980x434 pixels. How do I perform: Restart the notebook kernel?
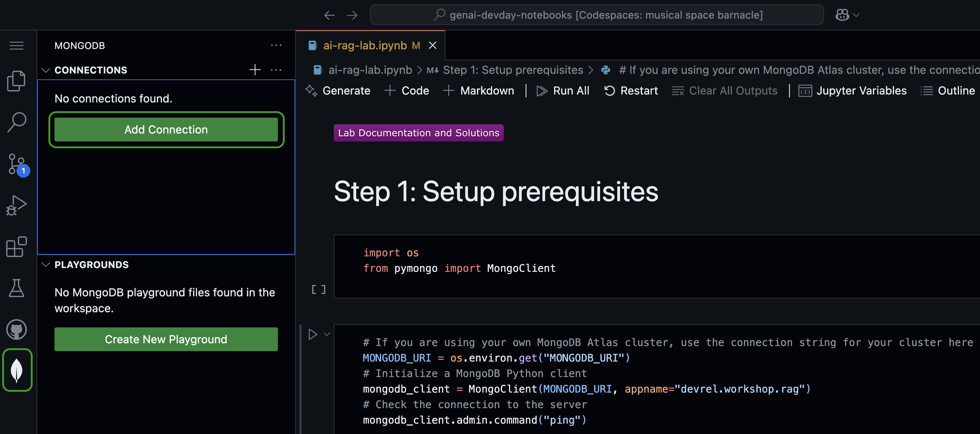(631, 91)
